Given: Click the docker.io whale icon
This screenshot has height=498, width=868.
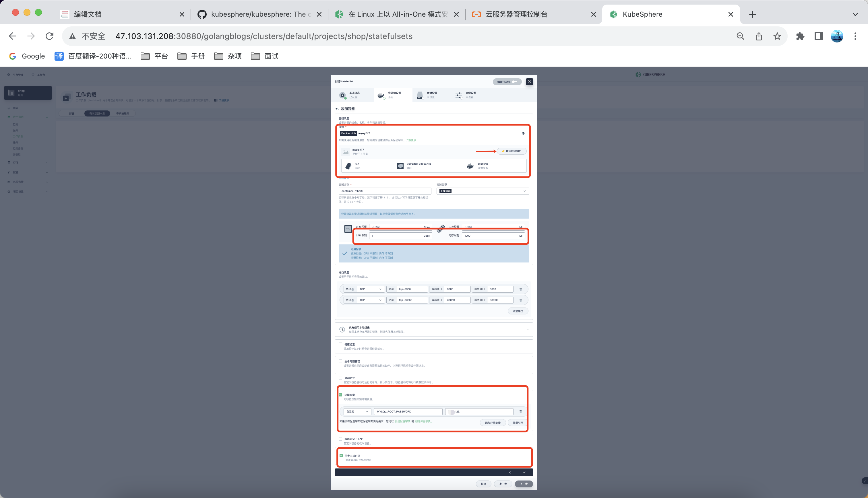Looking at the screenshot, I should pos(470,166).
